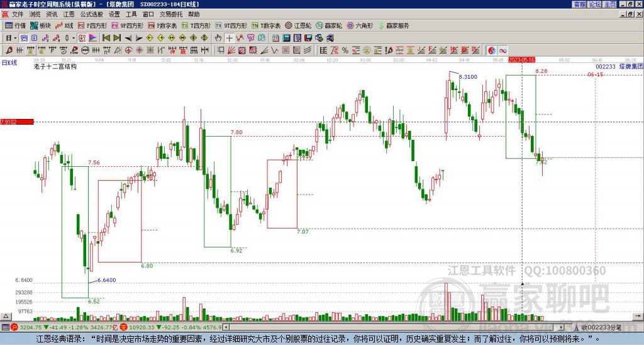Screen dimensions: 644x345
Task: Open the P数字表 tool
Action: (x=162, y=25)
